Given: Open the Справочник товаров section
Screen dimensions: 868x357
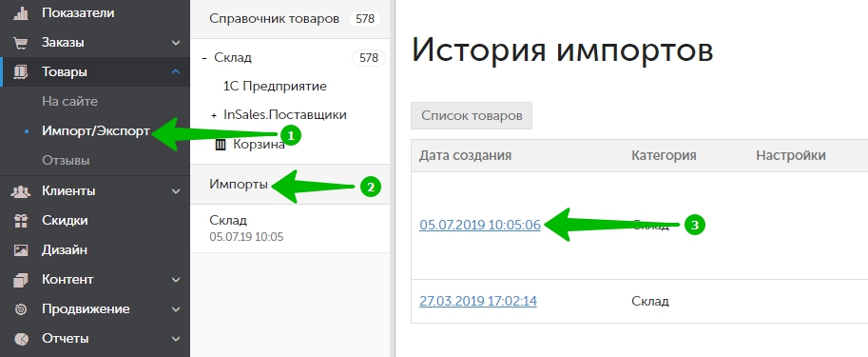Looking at the screenshot, I should point(274,19).
